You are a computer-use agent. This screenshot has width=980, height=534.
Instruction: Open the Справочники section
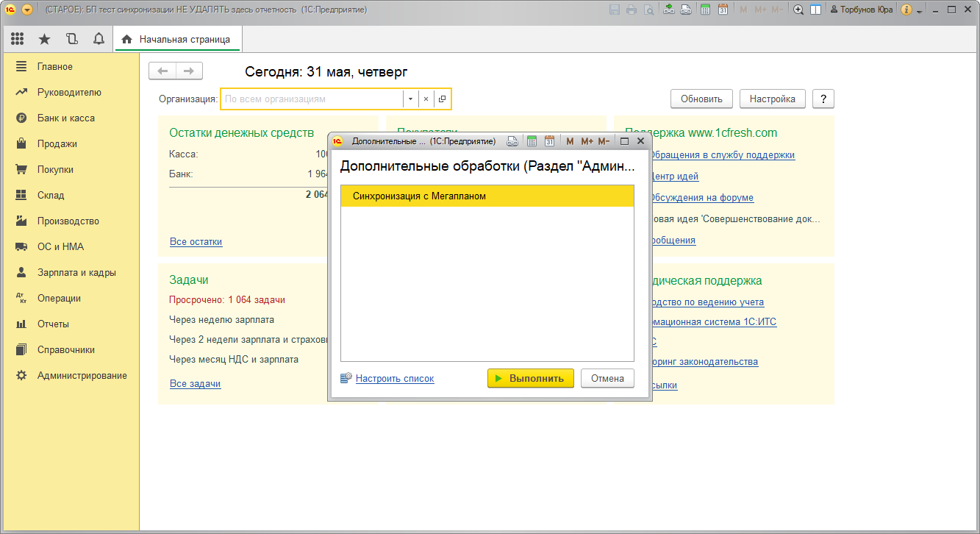66,349
